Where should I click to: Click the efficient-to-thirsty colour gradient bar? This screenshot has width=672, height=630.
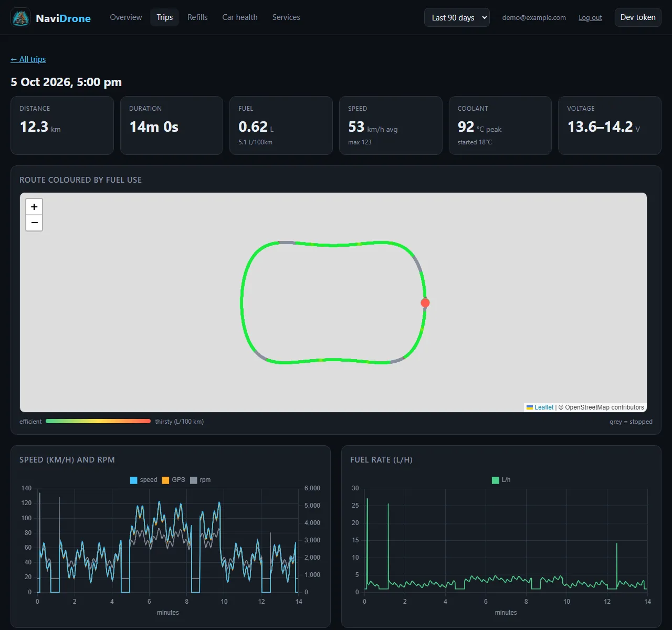click(98, 421)
